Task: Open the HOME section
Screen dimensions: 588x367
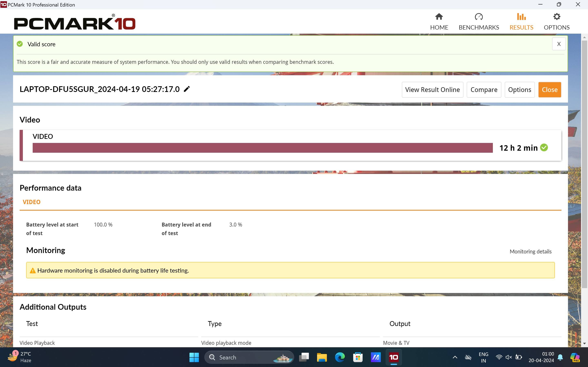Action: click(439, 22)
